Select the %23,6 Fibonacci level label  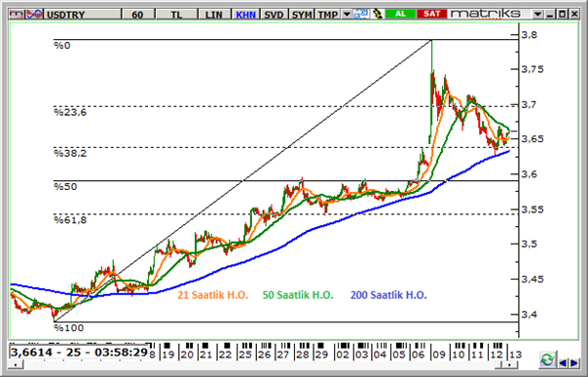[x=70, y=112]
